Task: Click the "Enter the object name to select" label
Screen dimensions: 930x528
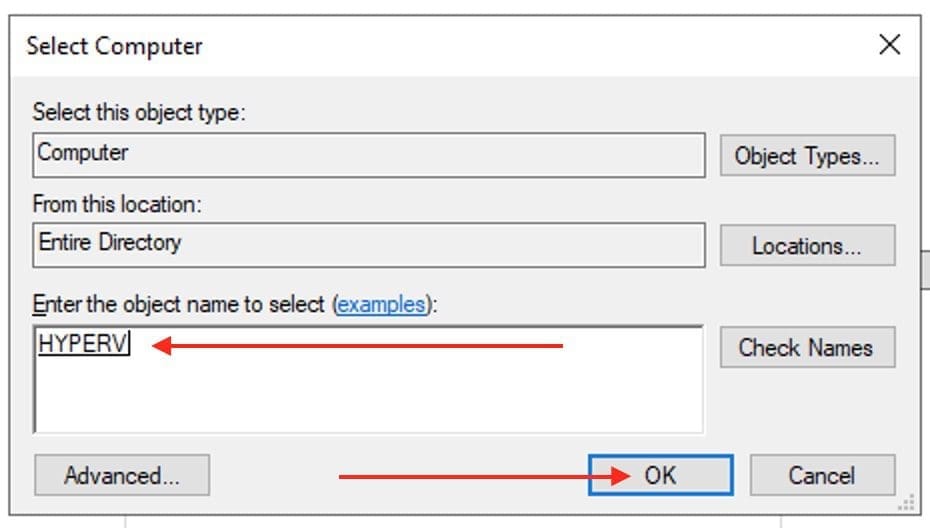Action: pos(180,304)
